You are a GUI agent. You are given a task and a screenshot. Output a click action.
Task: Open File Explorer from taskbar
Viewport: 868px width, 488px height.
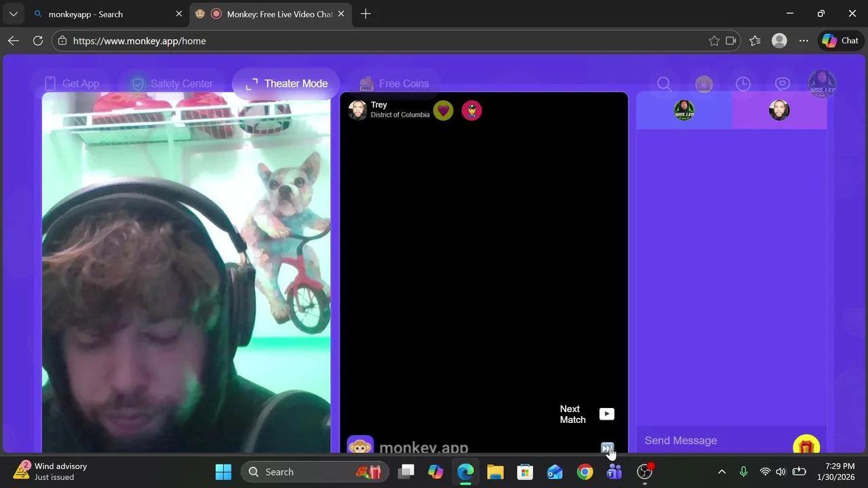pyautogui.click(x=495, y=472)
